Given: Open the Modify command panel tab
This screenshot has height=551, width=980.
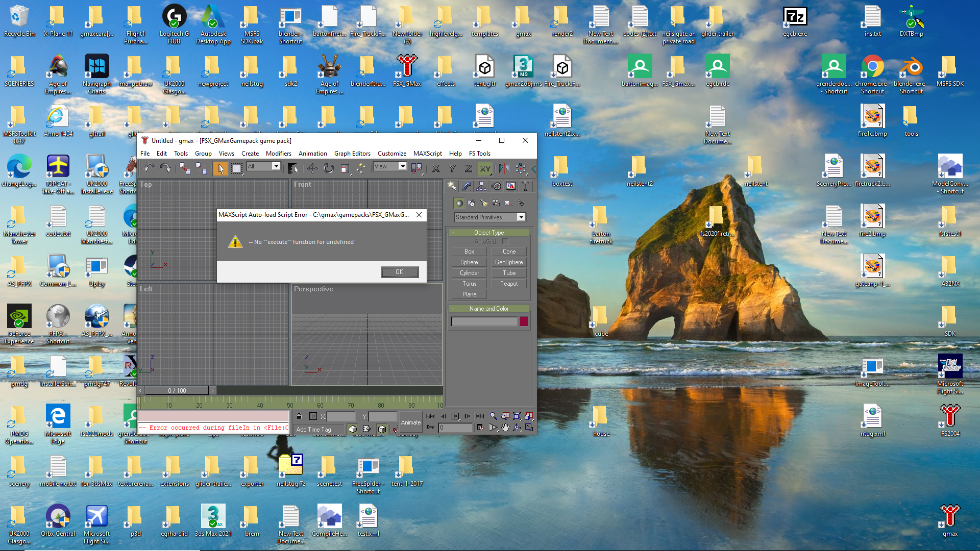Looking at the screenshot, I should point(467,186).
